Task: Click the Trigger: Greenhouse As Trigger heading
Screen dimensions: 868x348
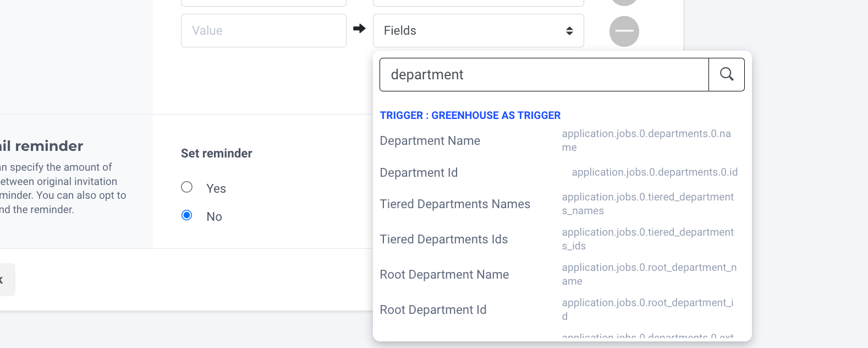Action: click(x=470, y=116)
